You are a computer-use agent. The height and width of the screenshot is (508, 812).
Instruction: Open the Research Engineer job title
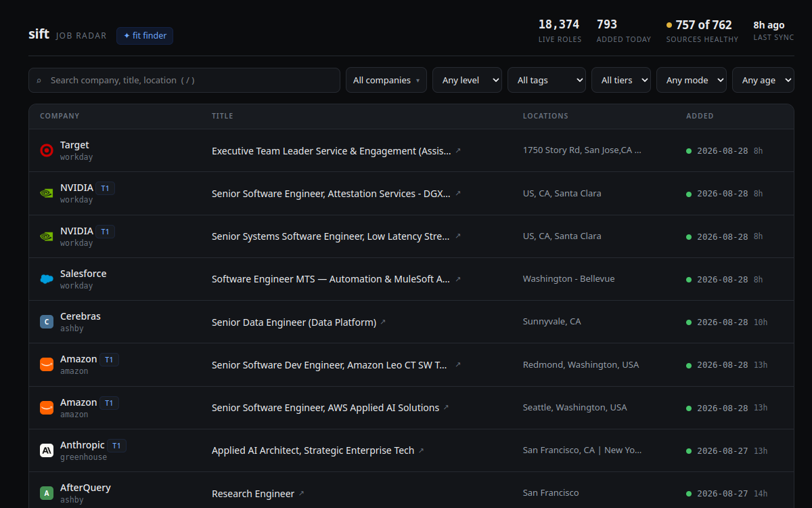pos(253,494)
